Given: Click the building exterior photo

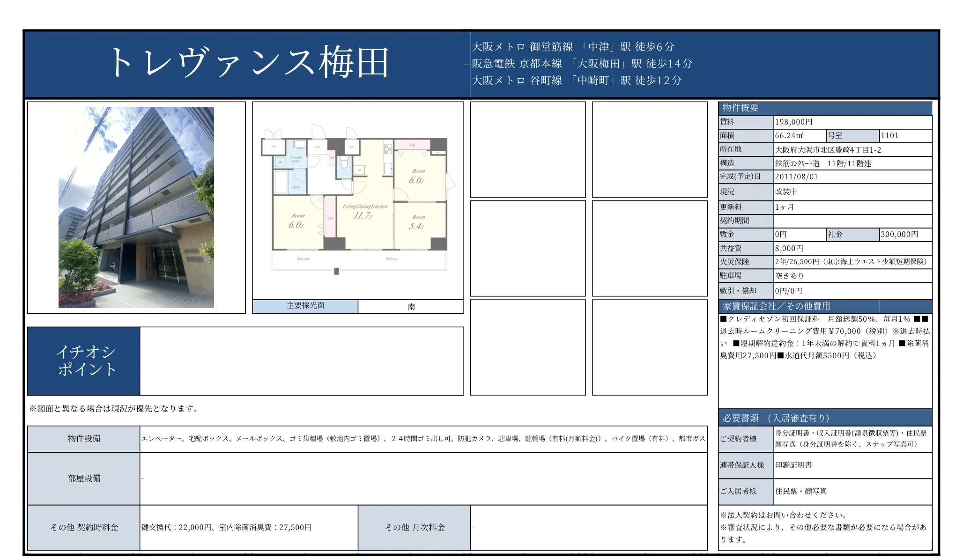Looking at the screenshot, I should click(136, 207).
